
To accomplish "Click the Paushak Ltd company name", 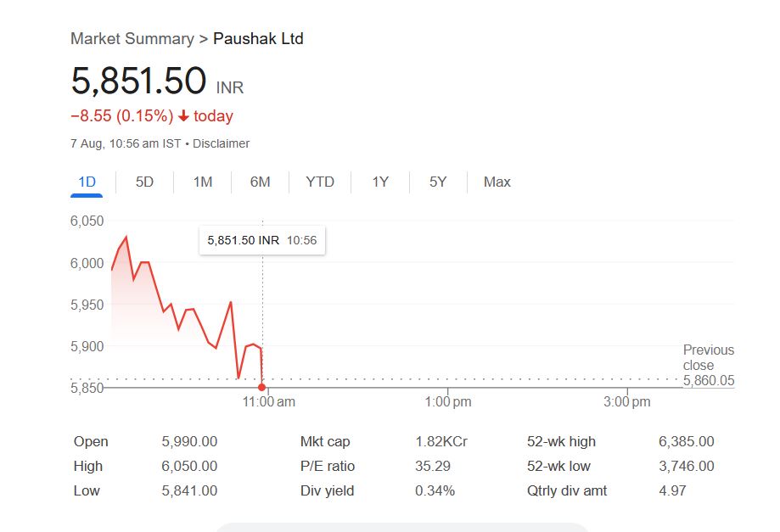I will 258,38.
